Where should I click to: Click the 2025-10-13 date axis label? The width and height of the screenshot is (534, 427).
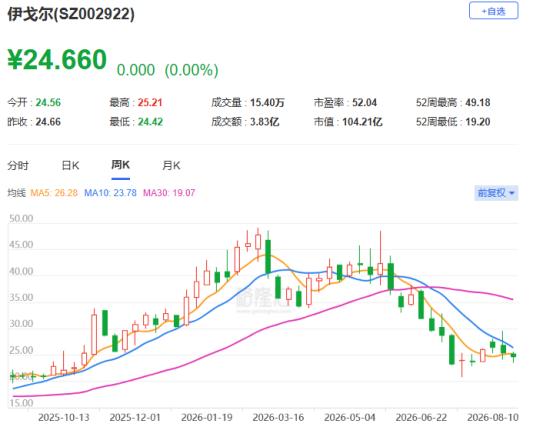click(64, 417)
